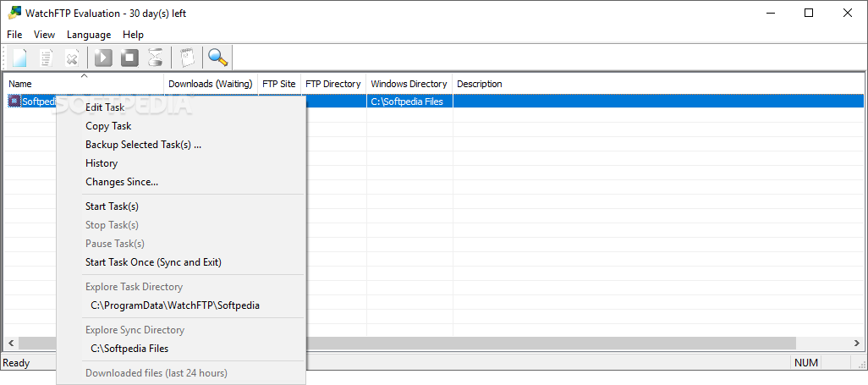This screenshot has height=385, width=868.
Task: Click the notepad log toolbar icon
Action: 187,57
